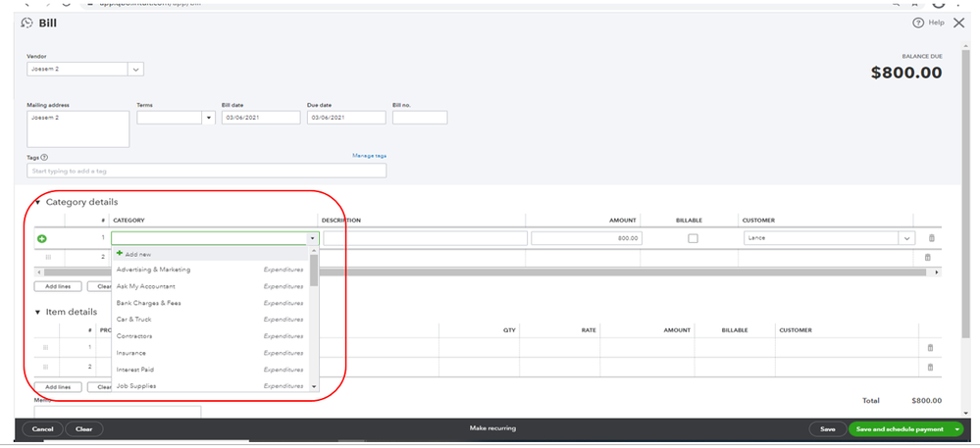Select Job Supplies category

coord(211,385)
